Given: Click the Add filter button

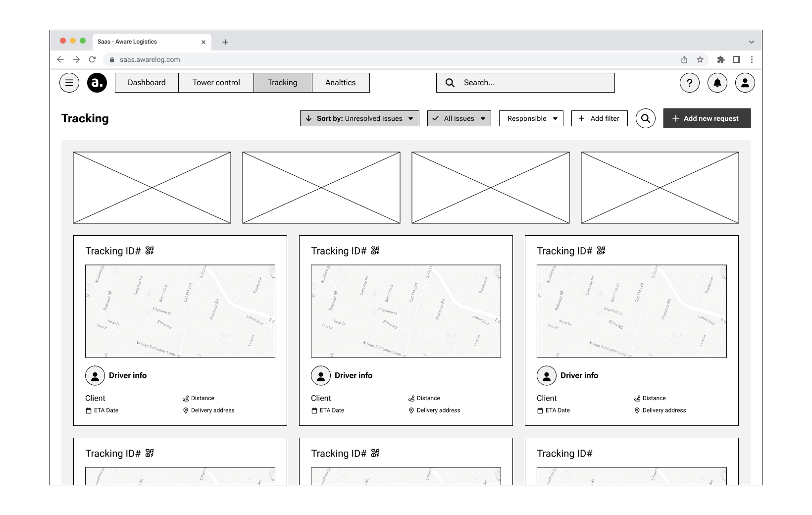Looking at the screenshot, I should tap(600, 118).
